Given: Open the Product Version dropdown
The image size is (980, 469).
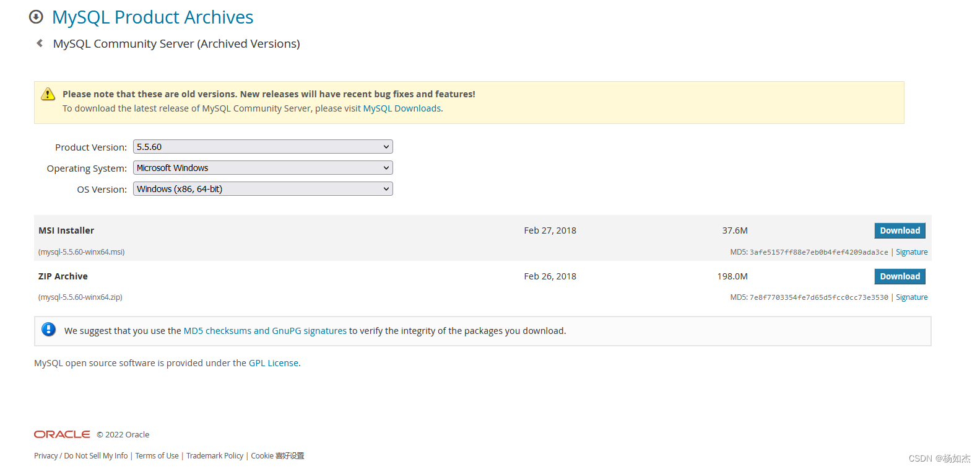Looking at the screenshot, I should coord(263,147).
